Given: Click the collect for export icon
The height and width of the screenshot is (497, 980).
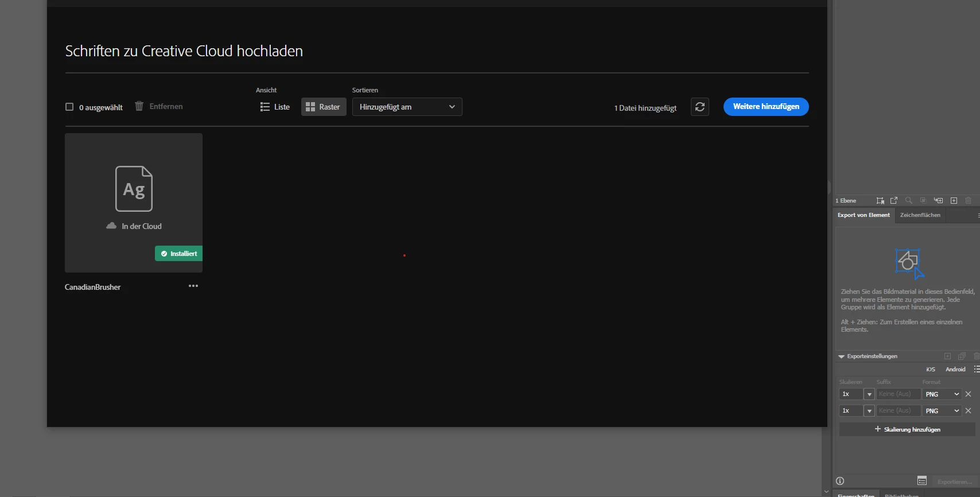Looking at the screenshot, I should coord(894,200).
